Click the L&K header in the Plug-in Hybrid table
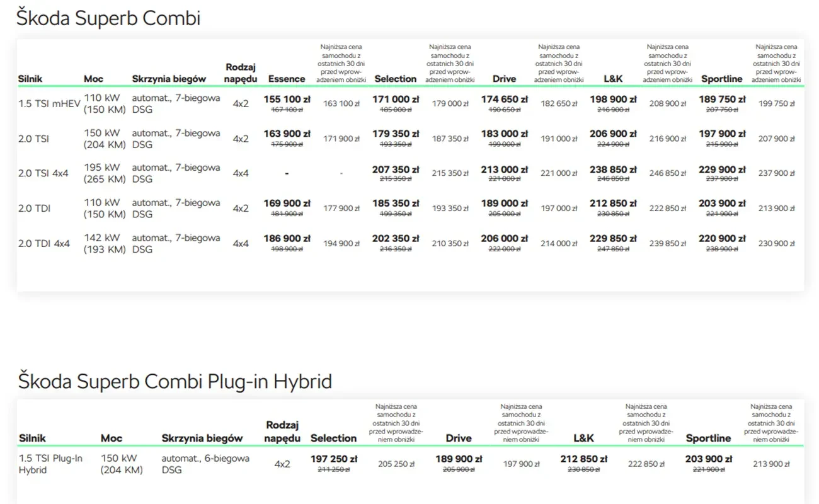This screenshot has height=504, width=819. [x=583, y=438]
